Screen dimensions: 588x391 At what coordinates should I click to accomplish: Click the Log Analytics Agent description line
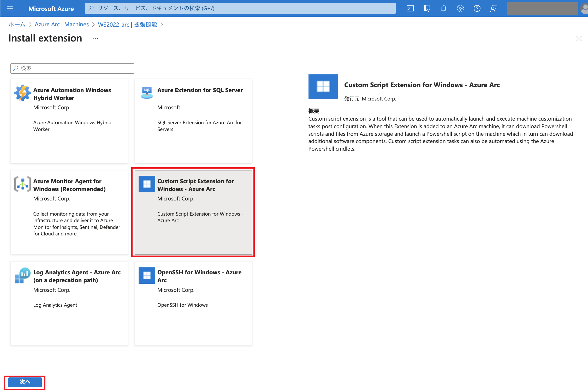55,305
